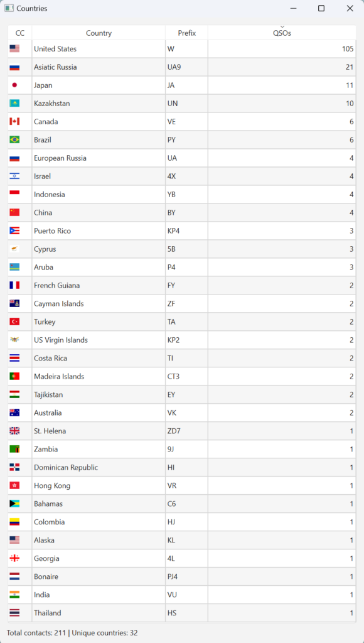Sort by the Prefix column header
Screen dimensions: 364x643
point(187,33)
